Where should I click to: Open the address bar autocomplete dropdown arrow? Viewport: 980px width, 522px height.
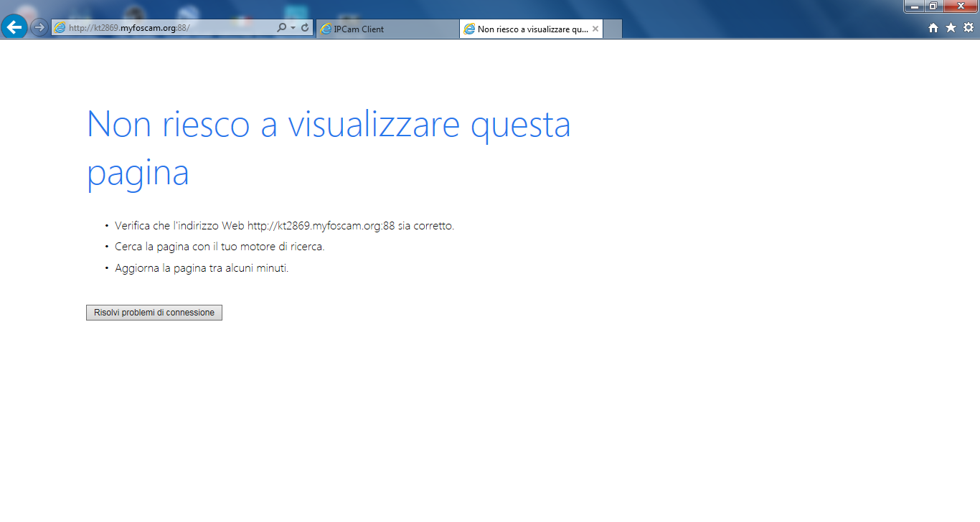click(x=293, y=28)
